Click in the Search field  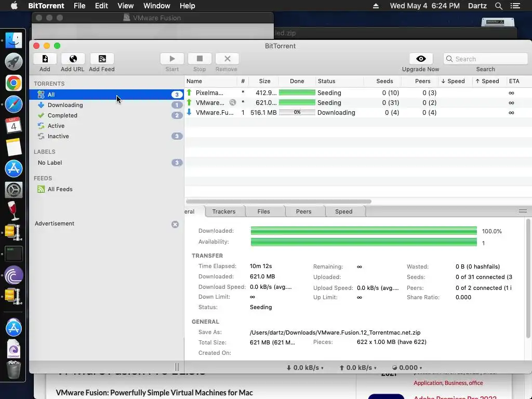[x=486, y=59]
